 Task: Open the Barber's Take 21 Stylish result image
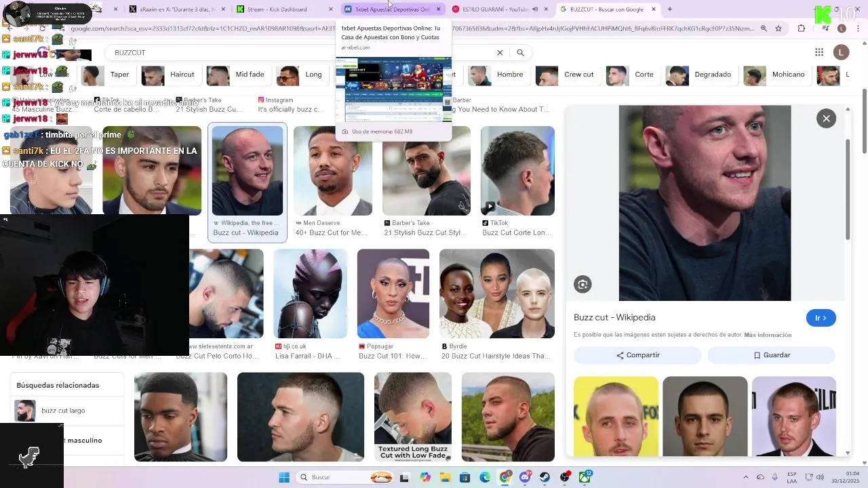(427, 171)
